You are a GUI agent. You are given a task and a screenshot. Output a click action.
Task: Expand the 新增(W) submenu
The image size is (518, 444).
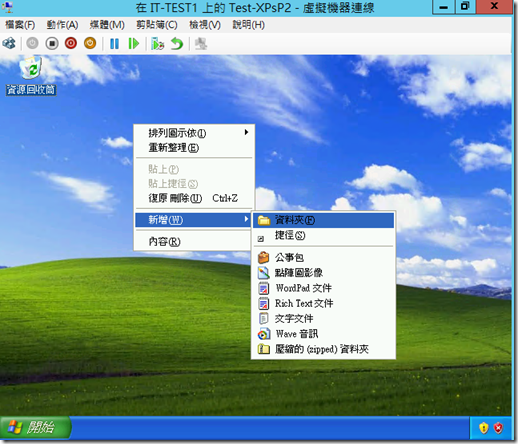pyautogui.click(x=194, y=220)
